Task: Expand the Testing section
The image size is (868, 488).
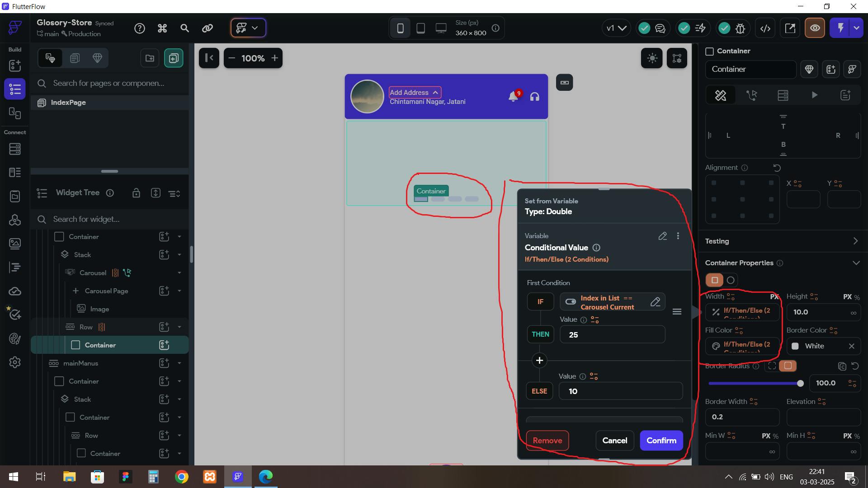Action: click(x=855, y=241)
